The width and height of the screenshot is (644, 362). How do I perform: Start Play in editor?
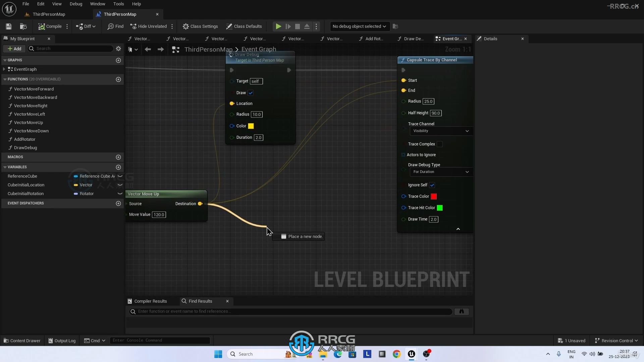point(278,26)
